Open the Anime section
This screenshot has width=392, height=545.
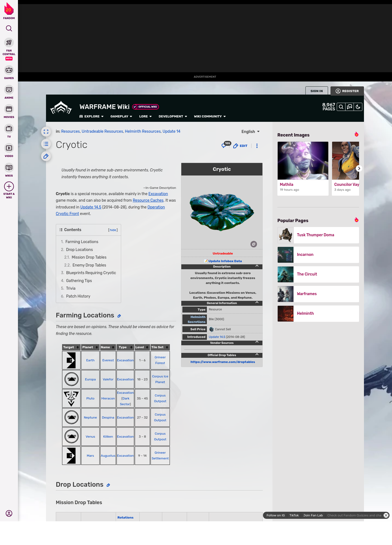pos(9,92)
